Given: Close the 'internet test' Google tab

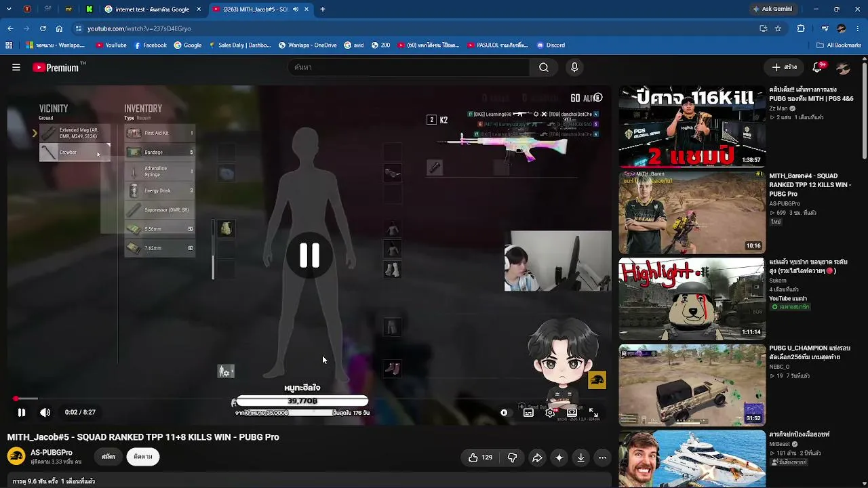Looking at the screenshot, I should 199,9.
